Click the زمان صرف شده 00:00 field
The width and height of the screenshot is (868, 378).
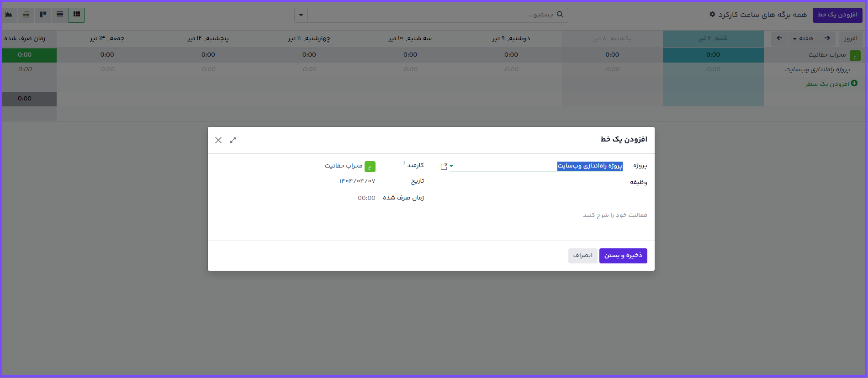366,198
